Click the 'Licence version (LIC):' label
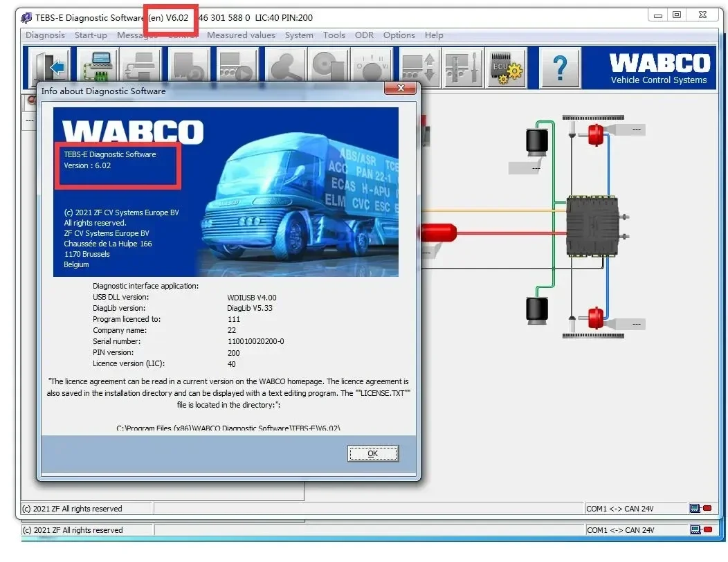The height and width of the screenshot is (562, 728). tap(129, 363)
